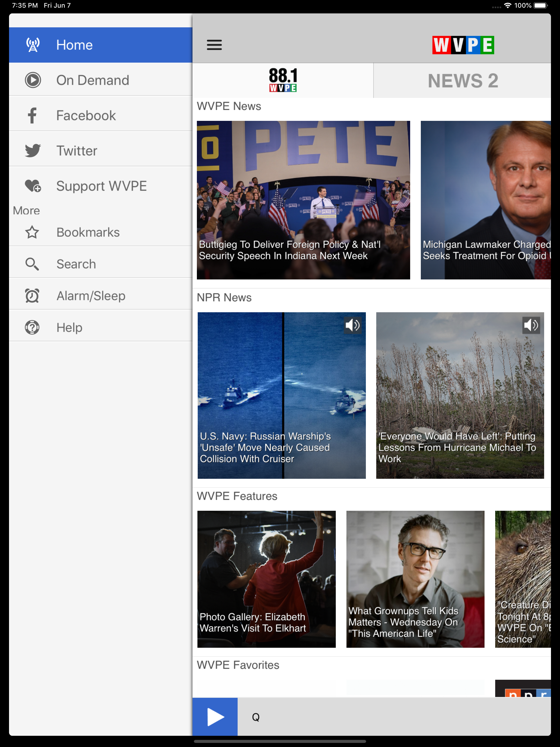
Task: Open the Creature feature card
Action: click(x=523, y=579)
